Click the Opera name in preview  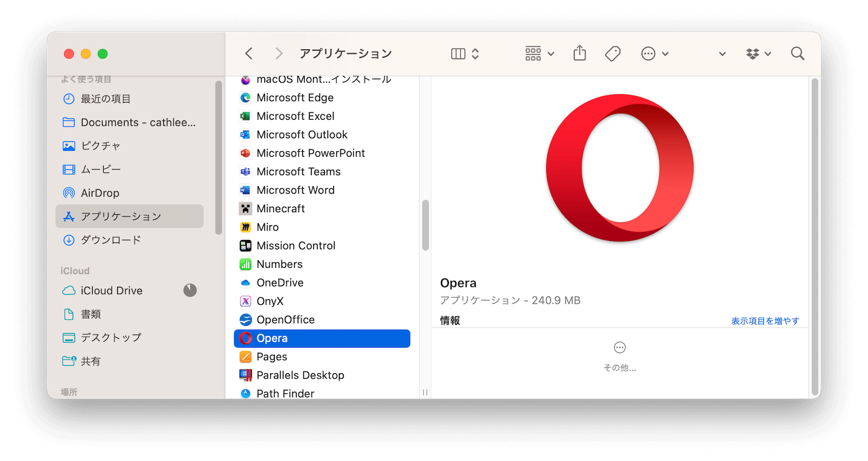(x=458, y=283)
